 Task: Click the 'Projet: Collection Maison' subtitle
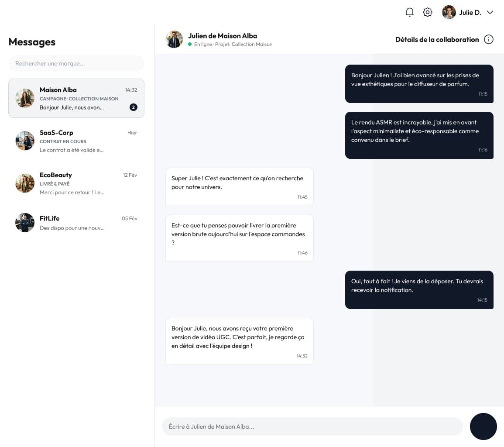[243, 45]
